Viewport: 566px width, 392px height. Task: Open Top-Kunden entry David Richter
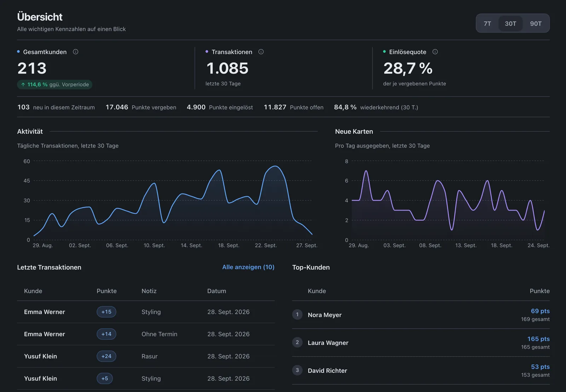421,370
